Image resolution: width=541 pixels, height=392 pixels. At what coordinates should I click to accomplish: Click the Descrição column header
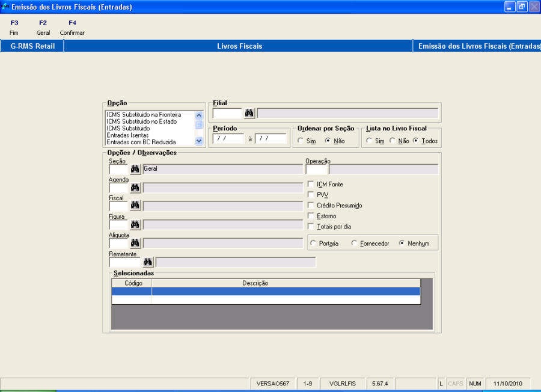pyautogui.click(x=255, y=283)
